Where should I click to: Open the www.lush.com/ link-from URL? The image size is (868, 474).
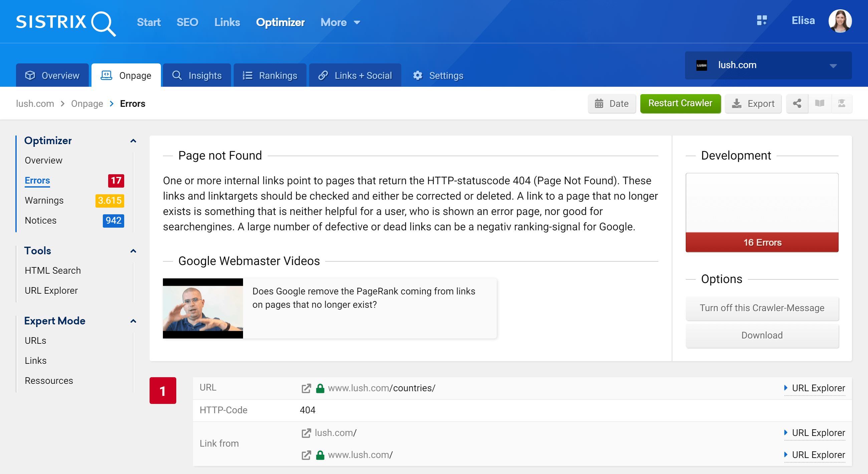[x=360, y=455]
